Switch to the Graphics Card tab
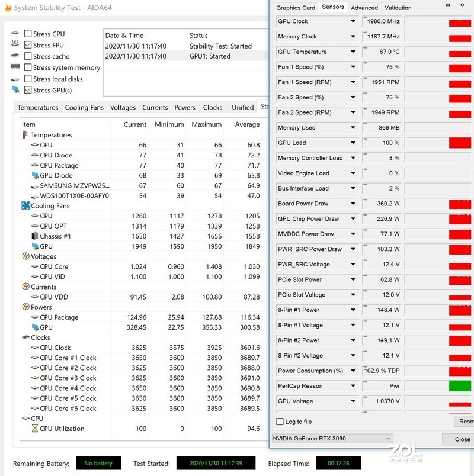This screenshot has width=474, height=476. pos(295,8)
